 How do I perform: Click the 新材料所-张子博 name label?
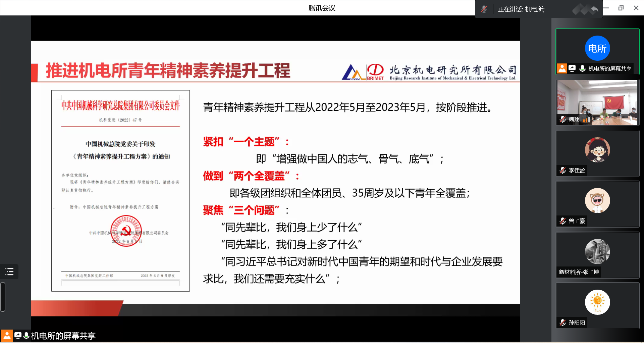pyautogui.click(x=579, y=272)
